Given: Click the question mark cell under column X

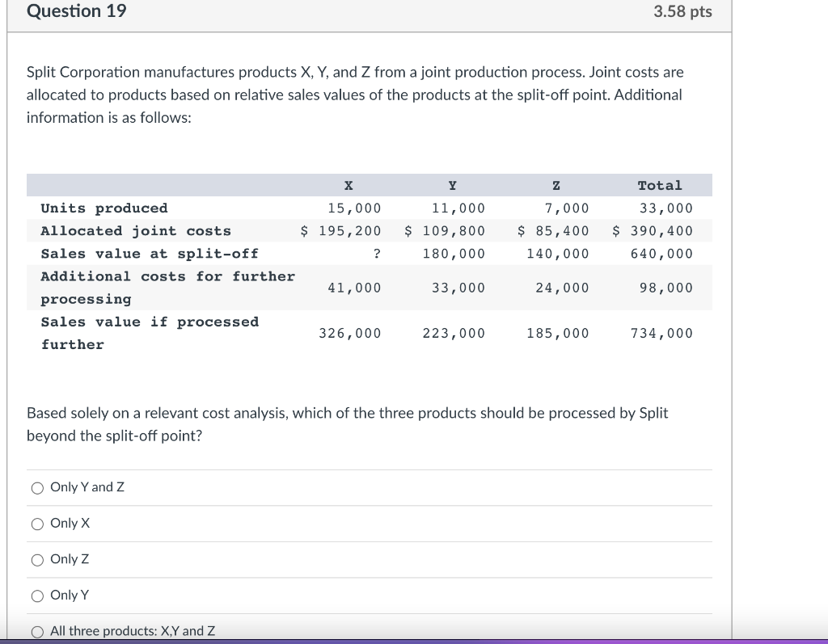Looking at the screenshot, I should tap(376, 253).
